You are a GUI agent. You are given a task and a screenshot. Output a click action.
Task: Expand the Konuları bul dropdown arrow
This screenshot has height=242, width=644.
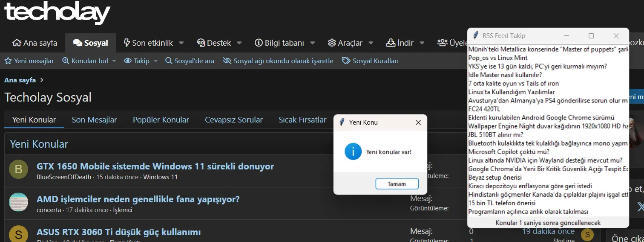[114, 61]
